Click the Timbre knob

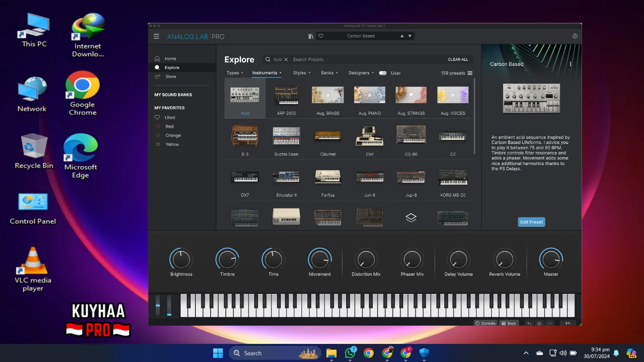click(227, 259)
